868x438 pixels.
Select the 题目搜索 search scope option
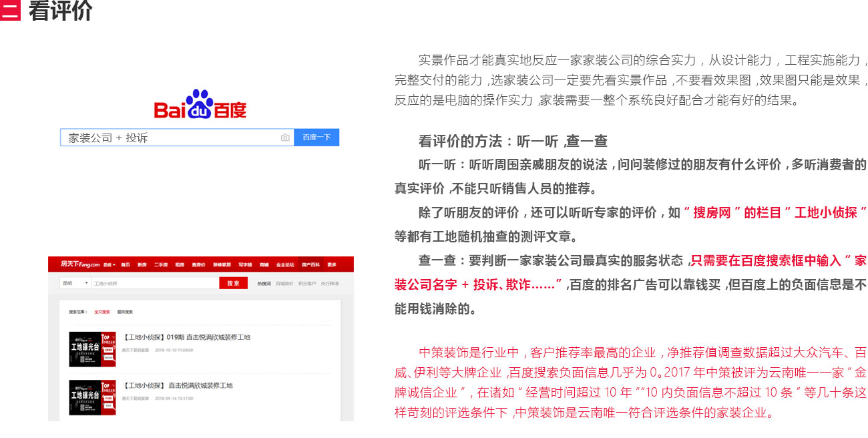pyautogui.click(x=125, y=312)
